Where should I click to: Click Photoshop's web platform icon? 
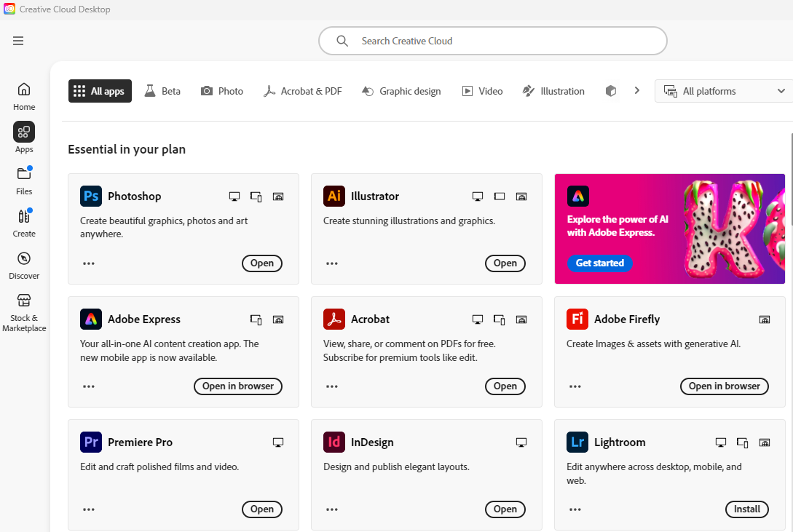coord(278,196)
